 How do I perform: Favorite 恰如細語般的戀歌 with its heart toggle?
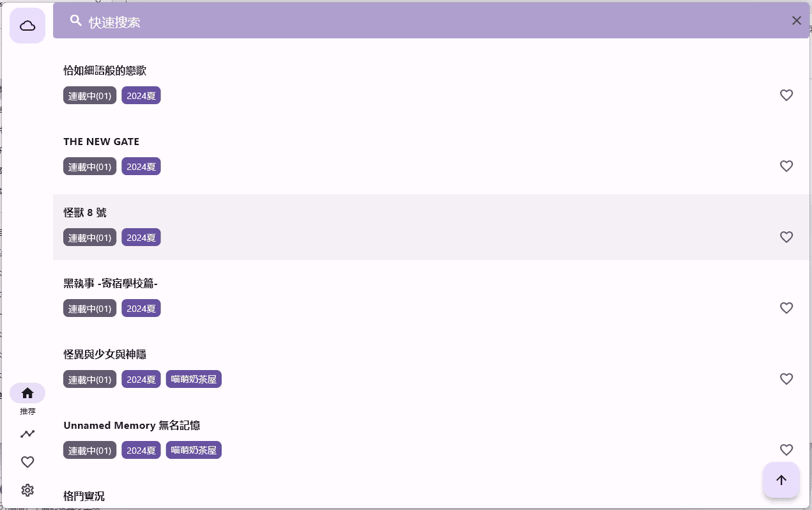(x=786, y=95)
